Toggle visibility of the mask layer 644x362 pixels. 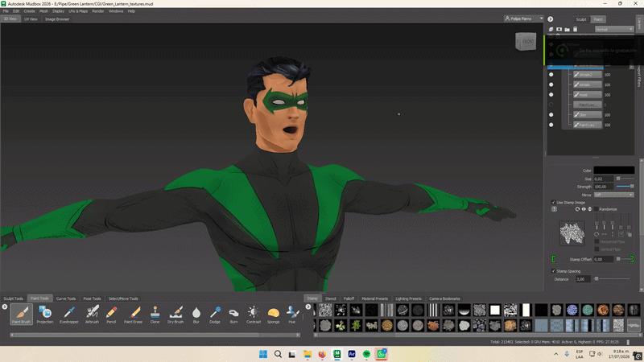(551, 95)
